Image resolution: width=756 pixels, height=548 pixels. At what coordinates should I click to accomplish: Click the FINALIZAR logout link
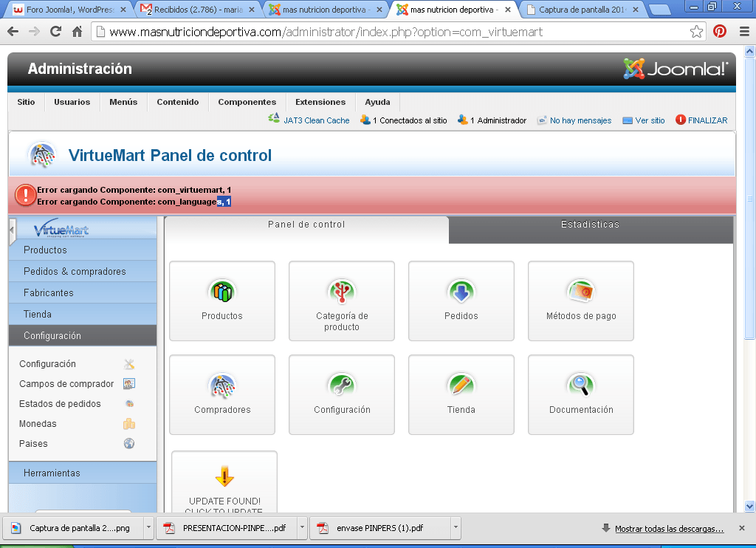tap(708, 120)
